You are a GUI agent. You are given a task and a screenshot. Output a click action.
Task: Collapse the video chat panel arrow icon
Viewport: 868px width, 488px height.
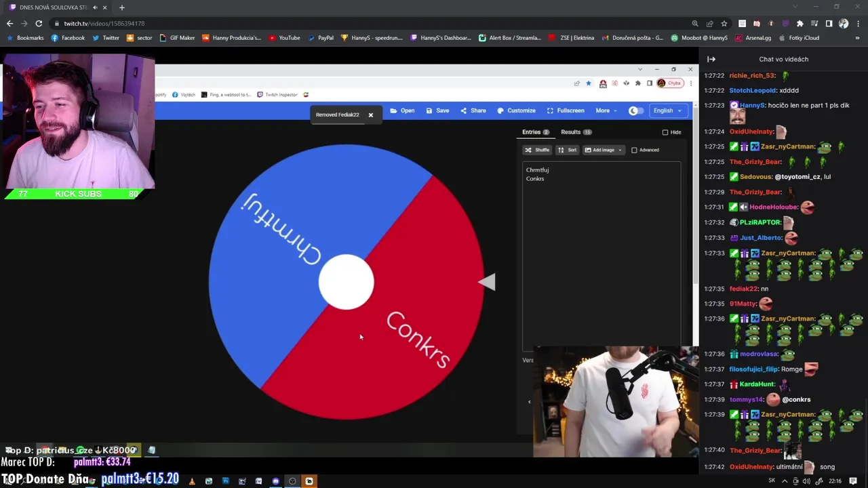click(711, 59)
